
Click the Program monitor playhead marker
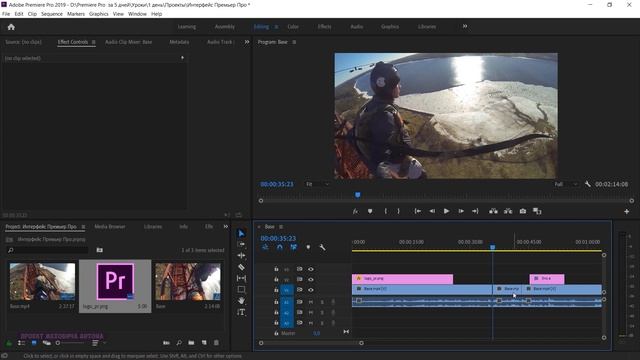[x=358, y=195]
